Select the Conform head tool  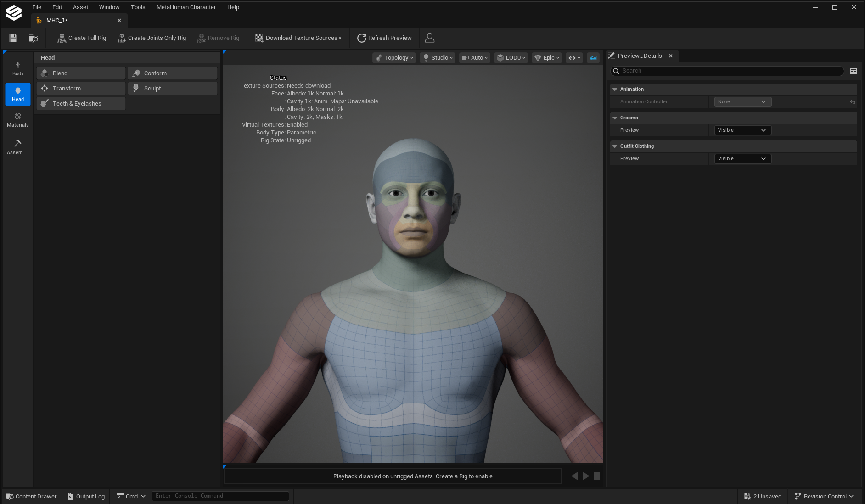point(173,73)
